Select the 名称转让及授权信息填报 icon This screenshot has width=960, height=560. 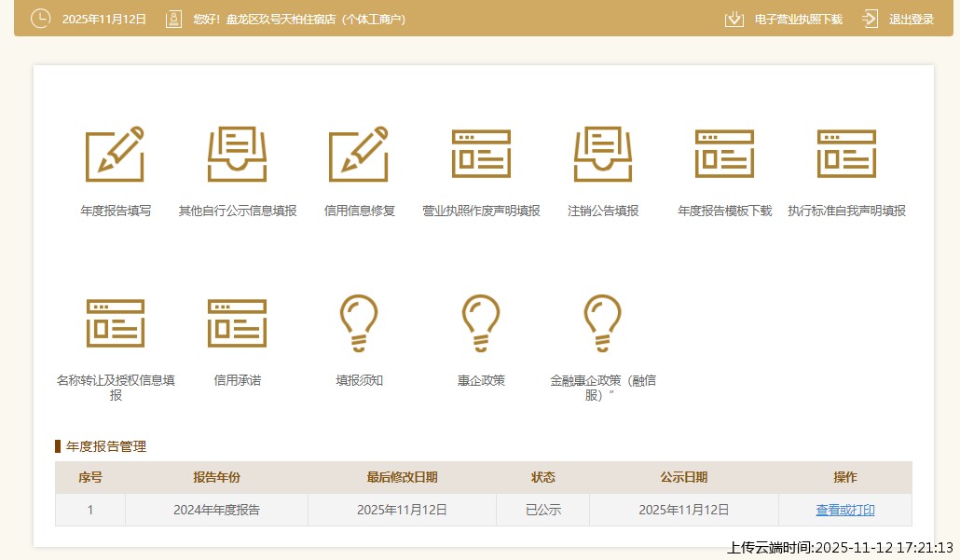point(116,323)
